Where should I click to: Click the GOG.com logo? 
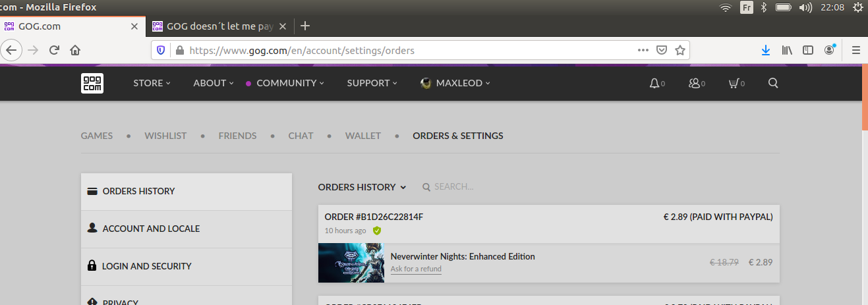coord(92,83)
